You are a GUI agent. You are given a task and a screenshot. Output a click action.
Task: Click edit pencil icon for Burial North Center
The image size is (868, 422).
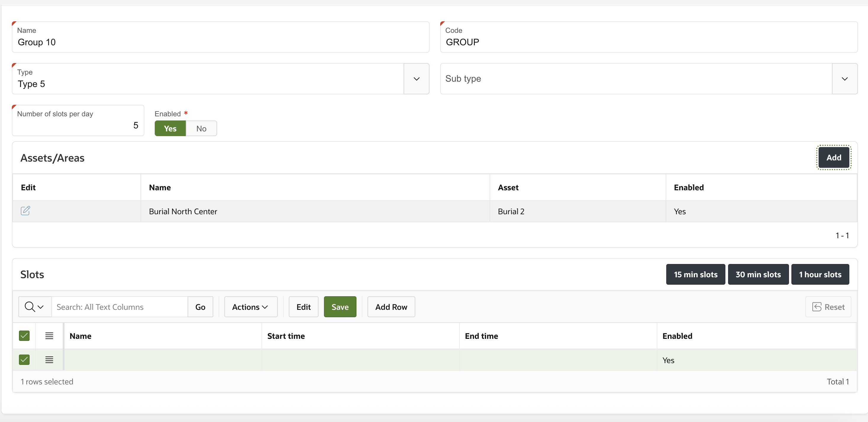coord(25,211)
